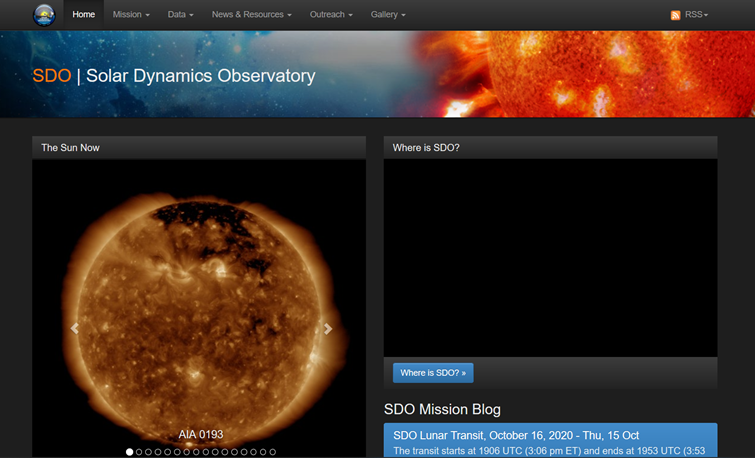The height and width of the screenshot is (458, 755).
Task: Click the AIA 0193 Sun image
Action: click(199, 308)
